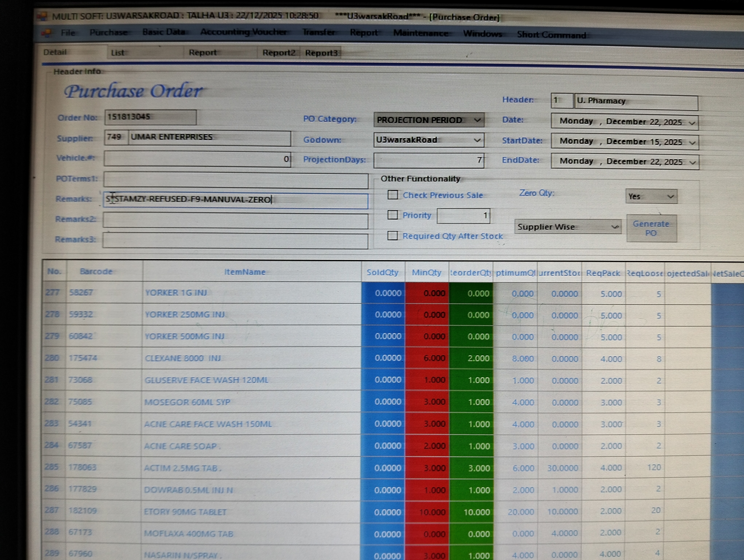744x560 pixels.
Task: Click the ItemName column header
Action: pos(245,272)
